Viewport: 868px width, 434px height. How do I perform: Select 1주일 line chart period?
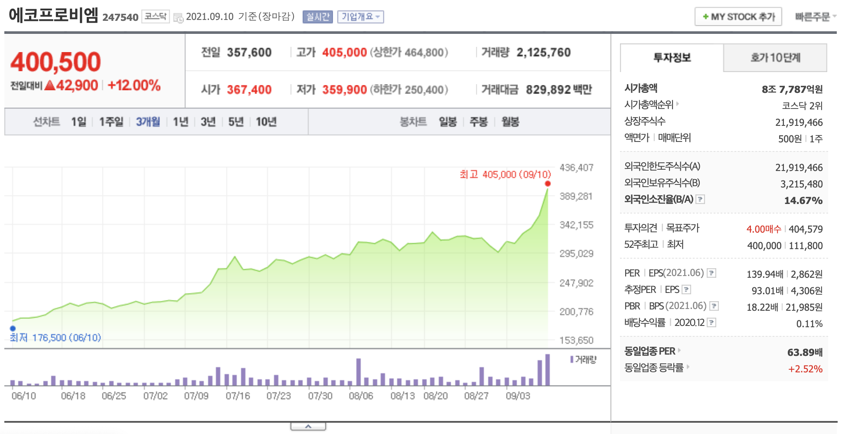tap(111, 122)
